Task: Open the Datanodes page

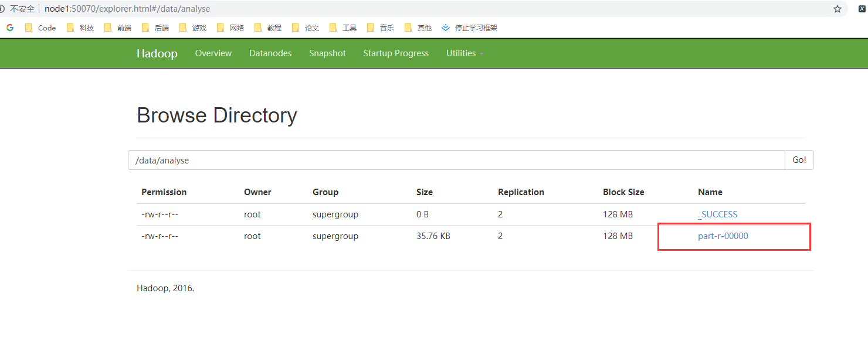Action: 270,53
